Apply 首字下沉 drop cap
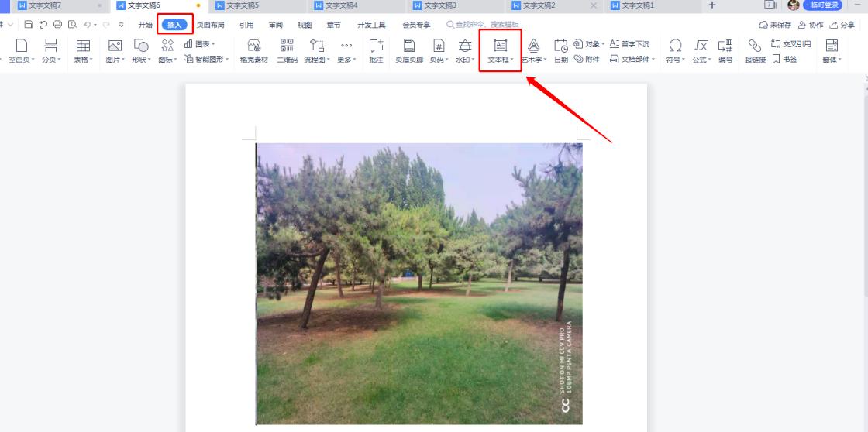The image size is (868, 432). point(629,43)
